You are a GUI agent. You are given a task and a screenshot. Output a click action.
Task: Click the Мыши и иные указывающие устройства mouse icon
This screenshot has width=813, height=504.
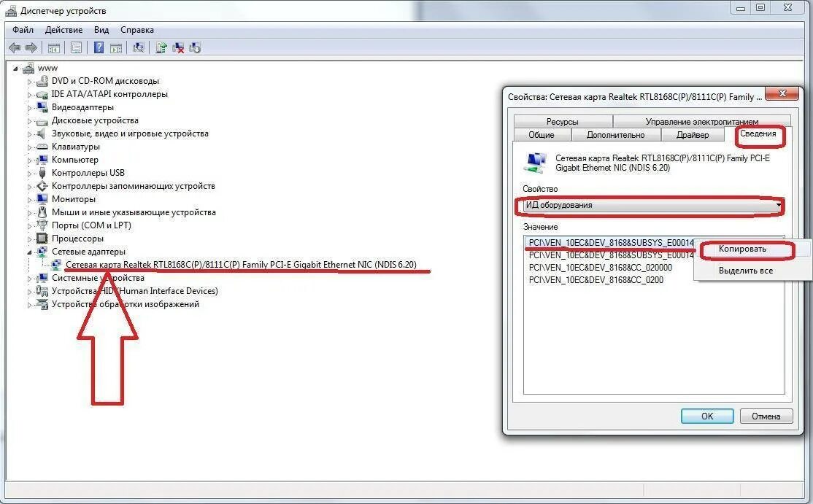pos(42,212)
